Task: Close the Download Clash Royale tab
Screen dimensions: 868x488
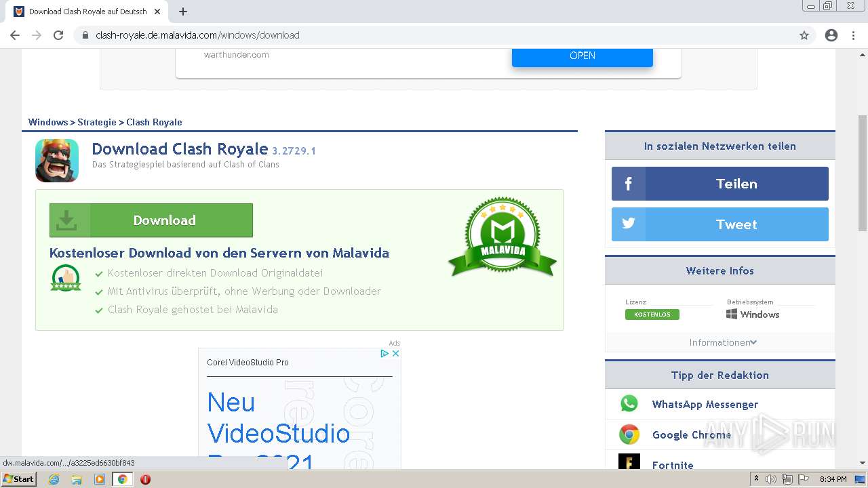Action: click(x=157, y=12)
